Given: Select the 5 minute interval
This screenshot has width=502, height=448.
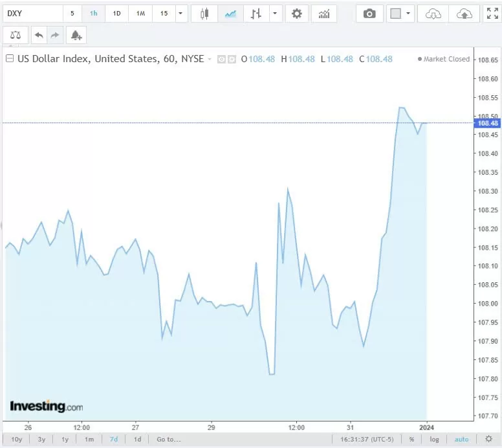Looking at the screenshot, I should point(72,14).
